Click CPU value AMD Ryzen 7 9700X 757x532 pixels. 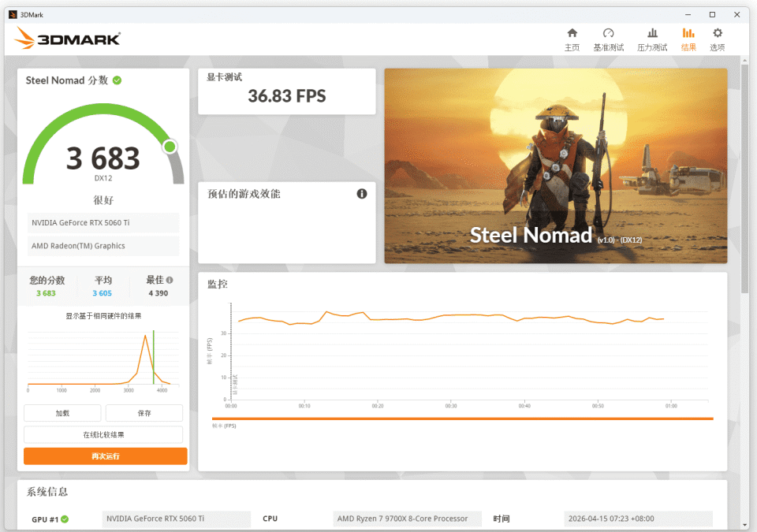[x=407, y=519]
